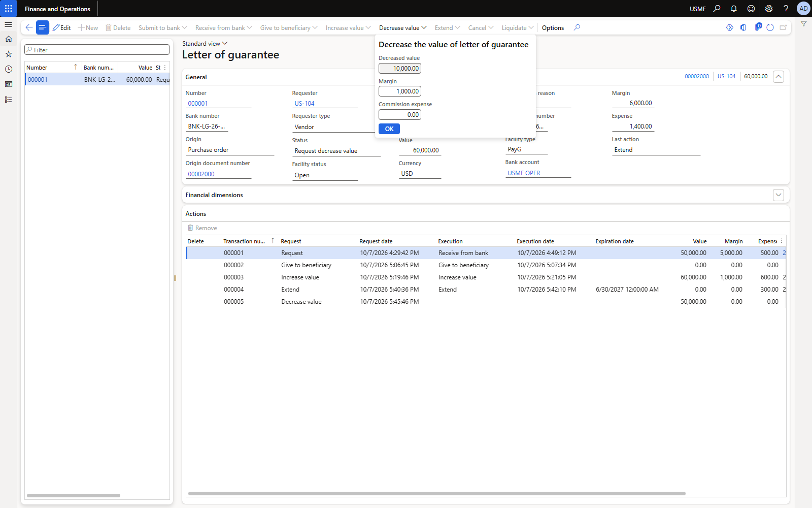Viewport: 812px width, 508px height.
Task: Click the New button
Action: (88, 28)
